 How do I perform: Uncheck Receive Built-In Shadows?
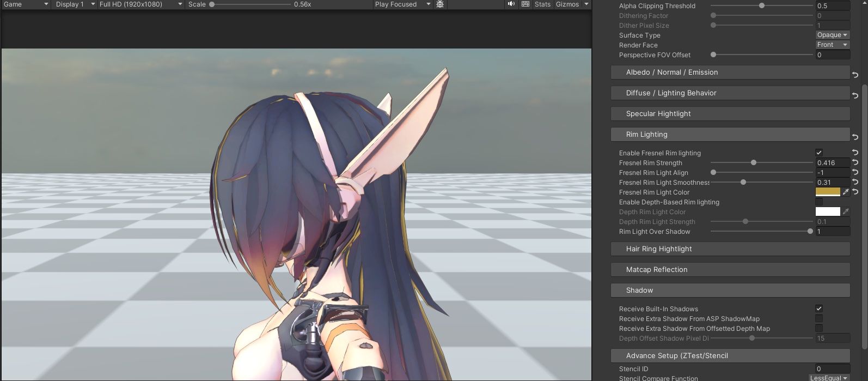click(x=818, y=309)
